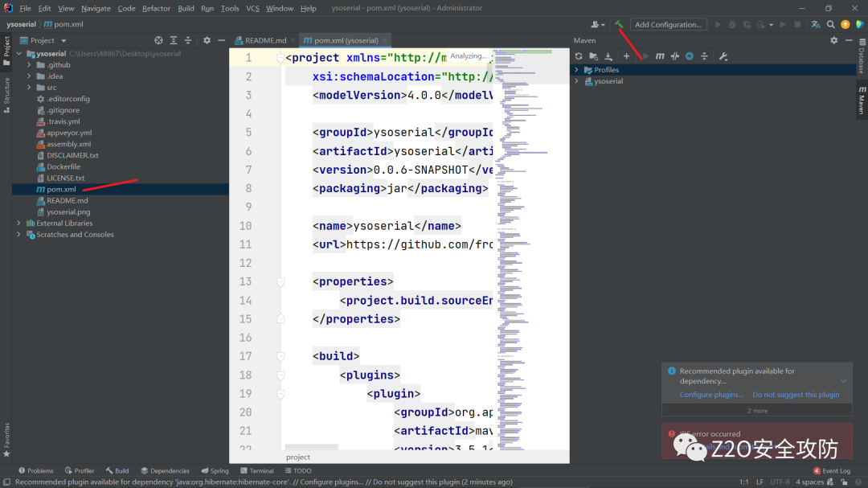Reload All Maven Projects in Maven panel
The width and height of the screenshot is (868, 488).
point(579,56)
